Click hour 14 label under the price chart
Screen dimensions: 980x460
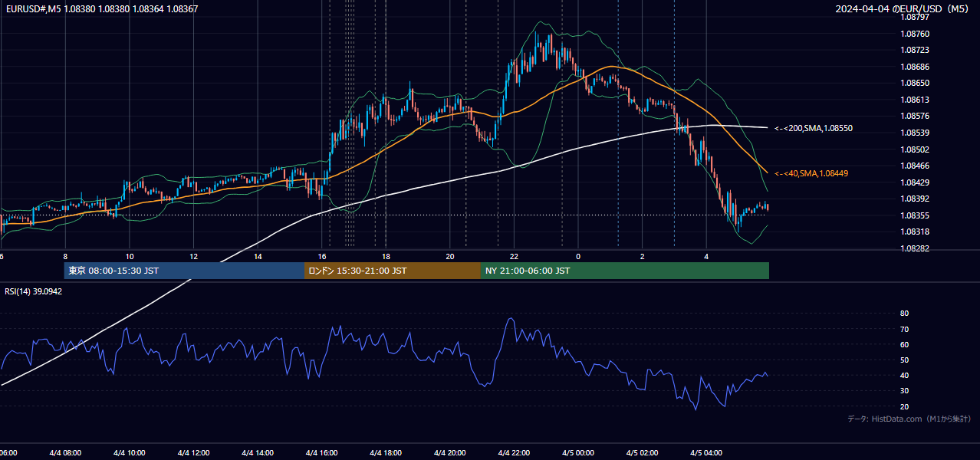[x=258, y=256]
